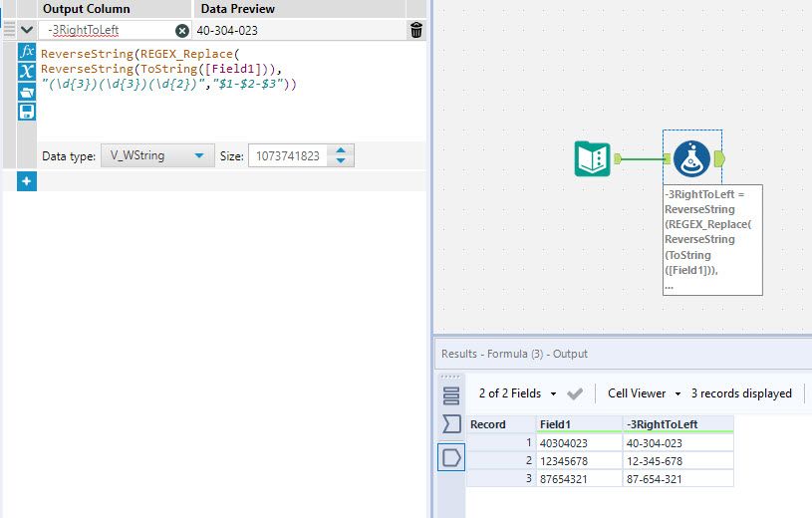The height and width of the screenshot is (518, 812).
Task: Click the Record column header
Action: point(501,424)
